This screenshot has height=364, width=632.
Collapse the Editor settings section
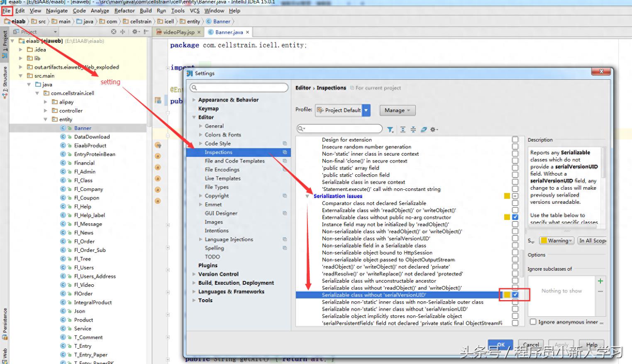[194, 117]
